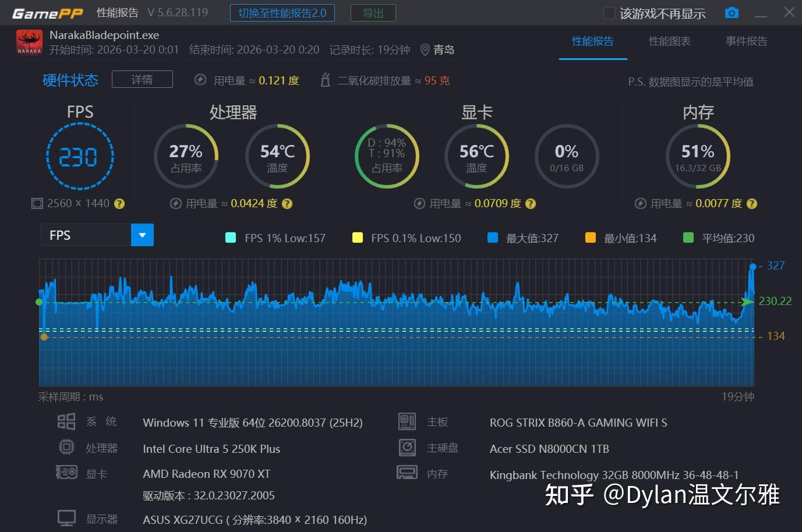Click the green average start marker
This screenshot has width=802, height=532.
[x=39, y=302]
